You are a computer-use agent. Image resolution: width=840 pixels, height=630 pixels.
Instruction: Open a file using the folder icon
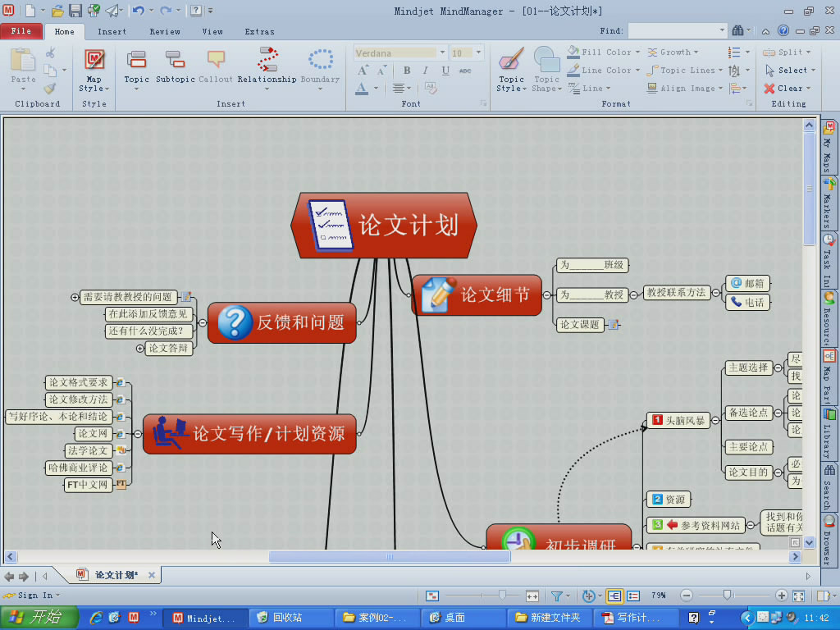pos(57,10)
